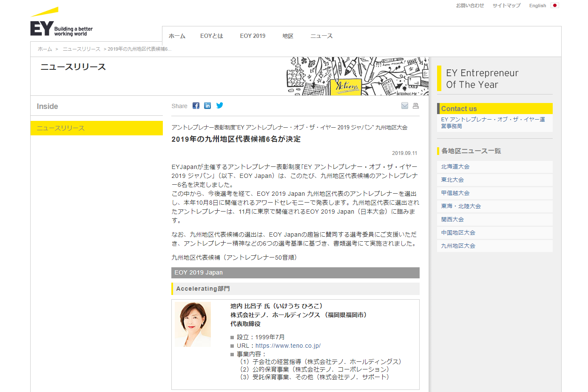588x392 pixels.
Task: Click the Inside sidebar heading
Action: 47,106
